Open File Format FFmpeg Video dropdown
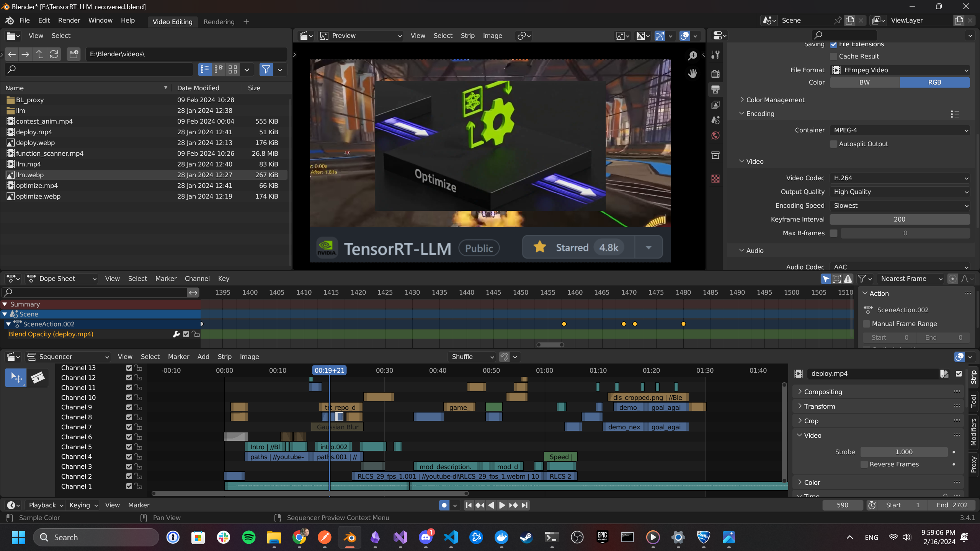The height and width of the screenshot is (551, 980). (900, 70)
